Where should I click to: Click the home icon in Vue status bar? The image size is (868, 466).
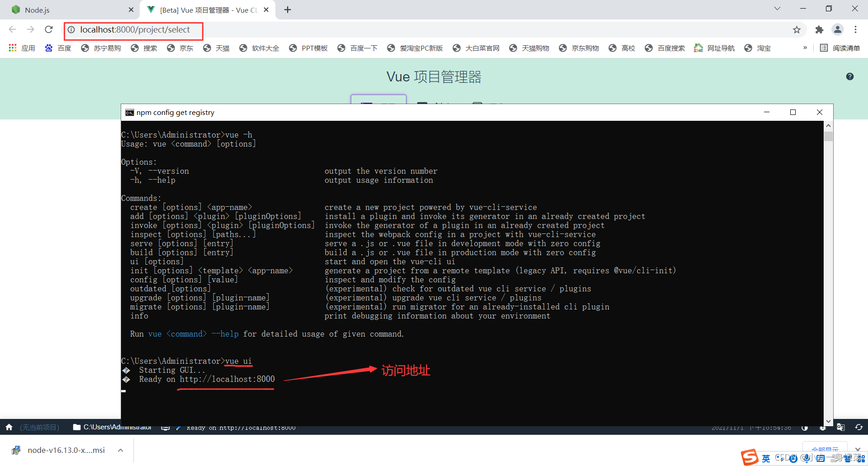[x=9, y=427]
